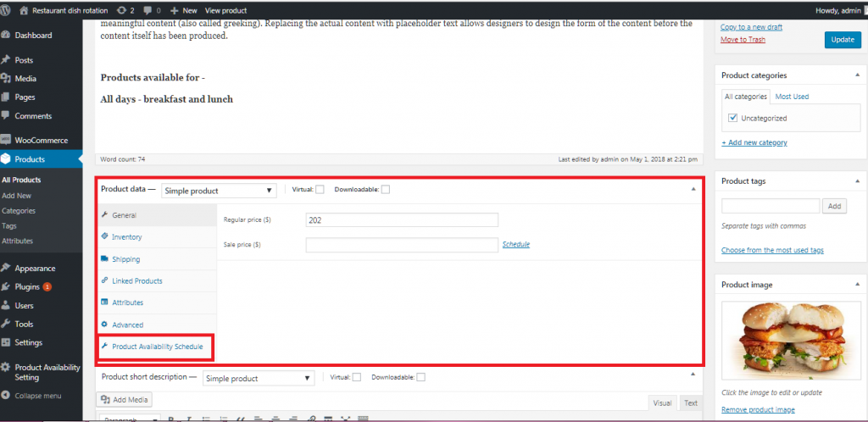The width and height of the screenshot is (868, 422).
Task: Open Media library sidebar icon
Action: (6, 79)
